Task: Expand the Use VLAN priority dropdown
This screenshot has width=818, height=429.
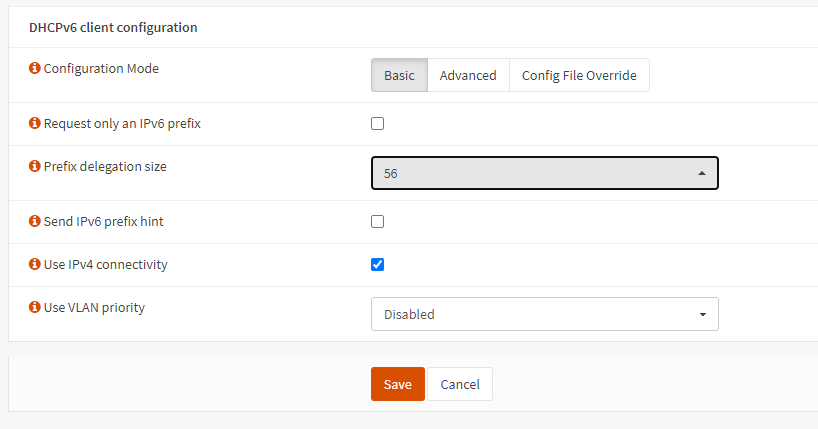Action: (544, 314)
